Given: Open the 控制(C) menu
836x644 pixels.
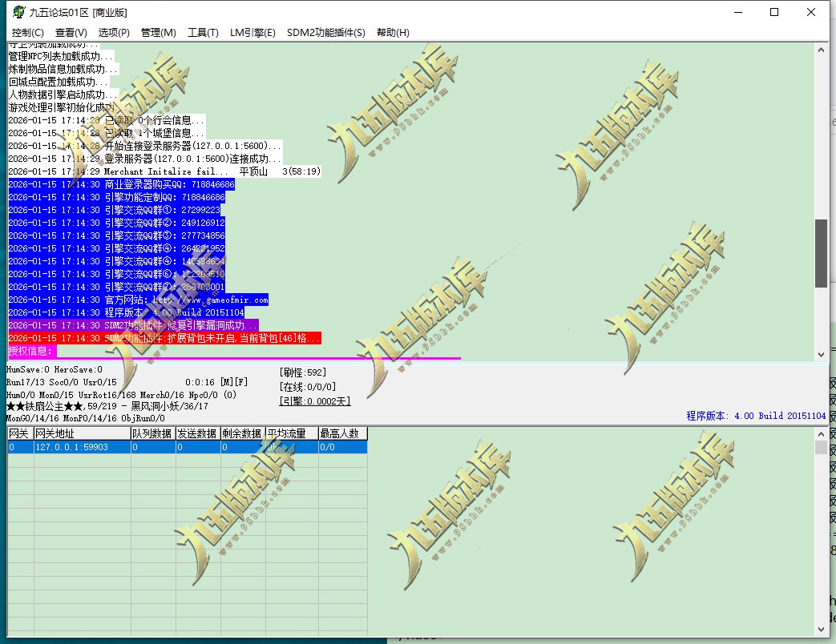Looking at the screenshot, I should point(28,33).
